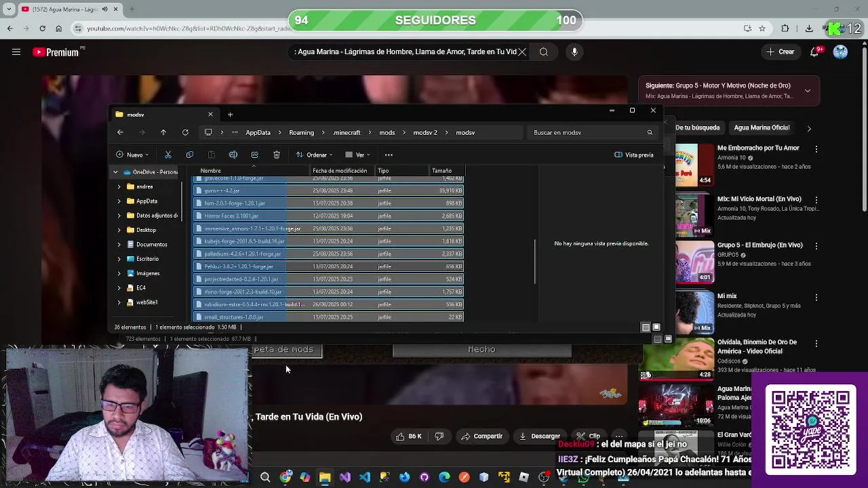Sort by the Nombre column header
This screenshot has height=488, width=868.
click(x=252, y=171)
